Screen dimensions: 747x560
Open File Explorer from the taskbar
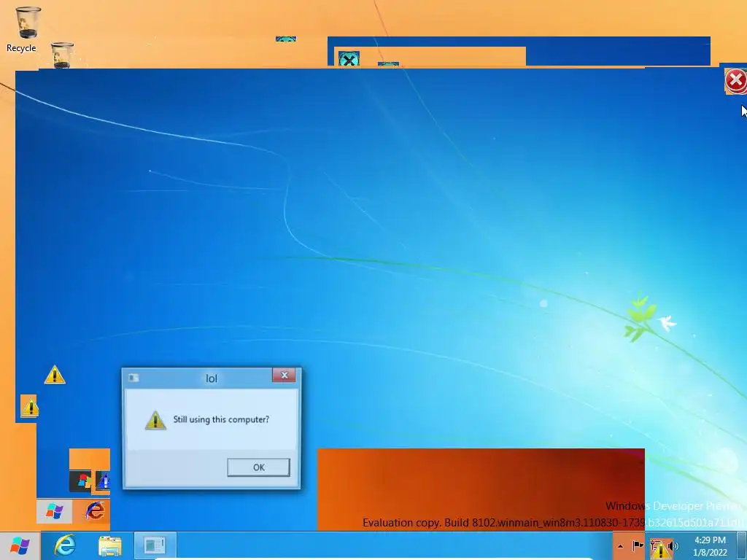tap(109, 545)
